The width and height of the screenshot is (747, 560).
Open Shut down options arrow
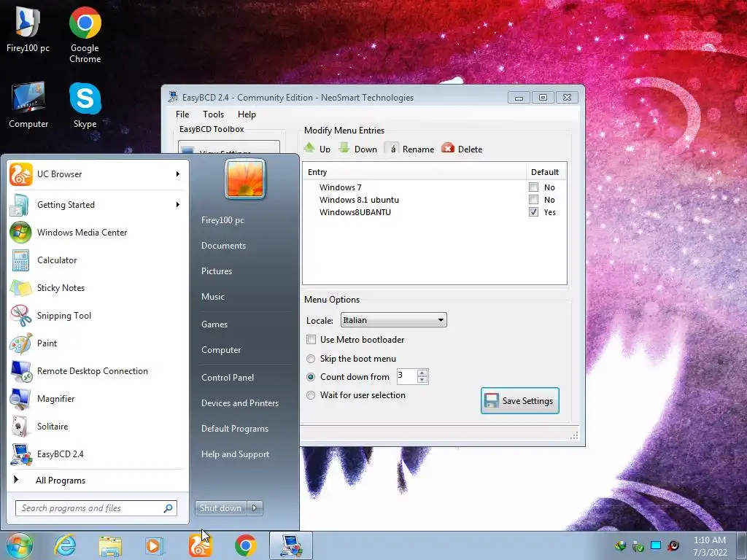click(x=255, y=508)
